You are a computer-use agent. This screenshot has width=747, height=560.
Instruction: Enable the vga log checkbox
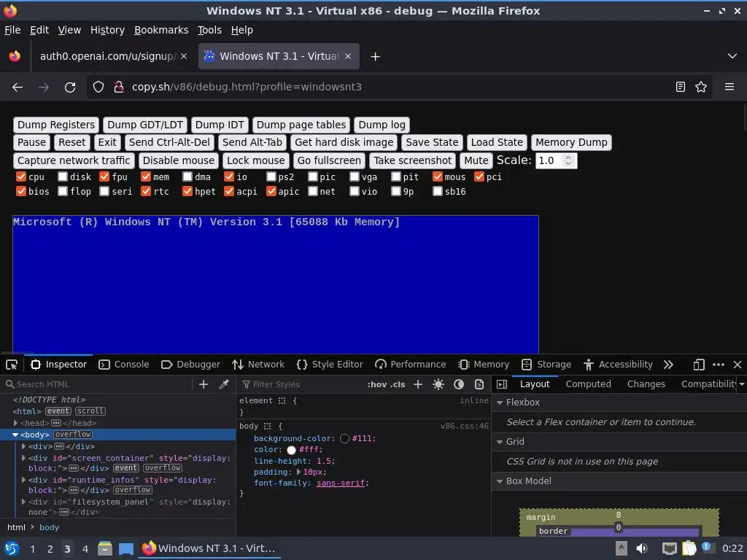[355, 176]
